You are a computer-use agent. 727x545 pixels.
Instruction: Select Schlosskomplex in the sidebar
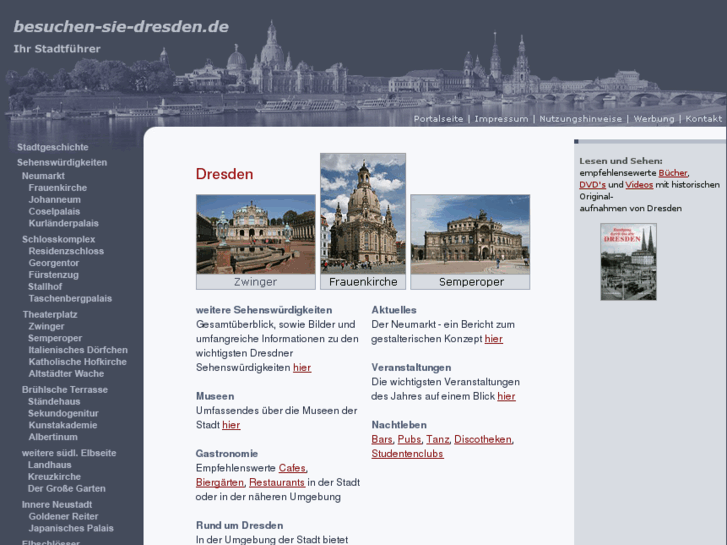(x=58, y=239)
